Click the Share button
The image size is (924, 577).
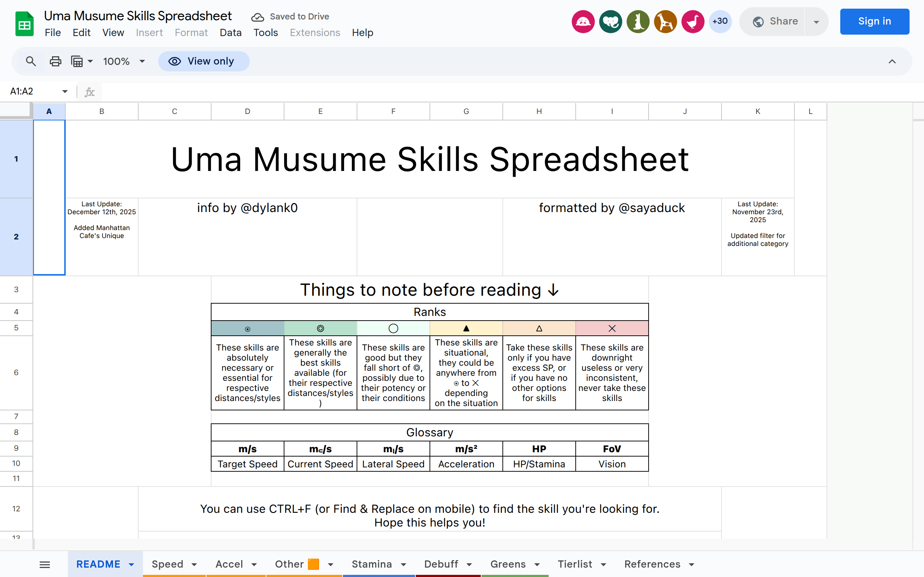(x=775, y=21)
